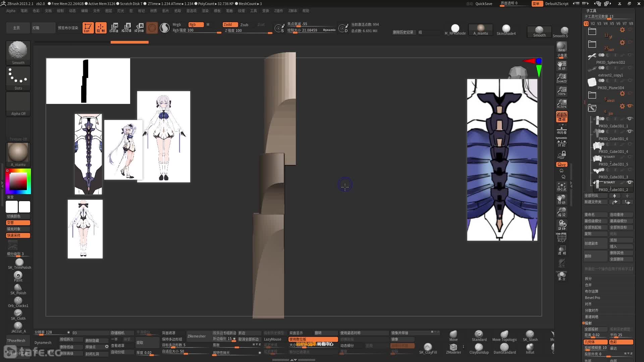The image size is (644, 362).
Task: Click the QuickSave button
Action: point(484,4)
